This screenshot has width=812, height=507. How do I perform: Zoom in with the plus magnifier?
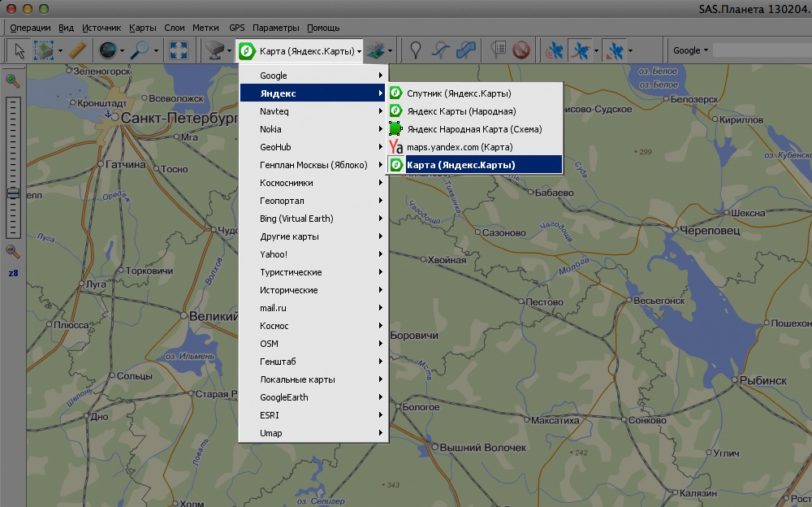tap(12, 81)
